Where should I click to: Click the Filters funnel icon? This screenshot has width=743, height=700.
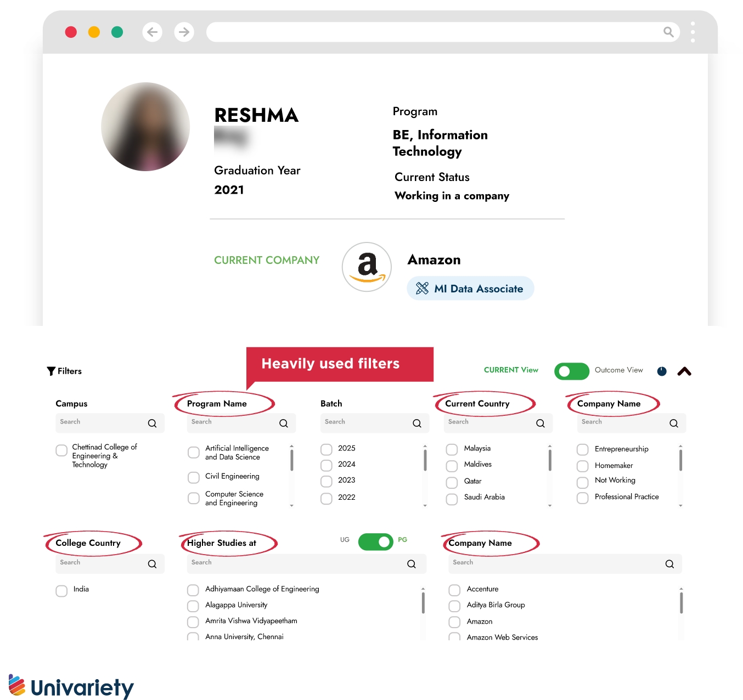pos(51,371)
